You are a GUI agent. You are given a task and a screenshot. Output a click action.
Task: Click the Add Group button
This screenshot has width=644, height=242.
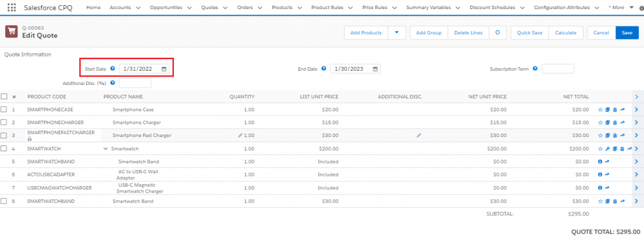(x=429, y=33)
